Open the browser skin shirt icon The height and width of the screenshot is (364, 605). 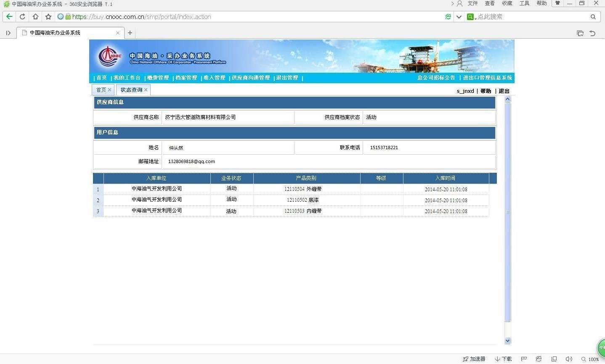point(557,3)
